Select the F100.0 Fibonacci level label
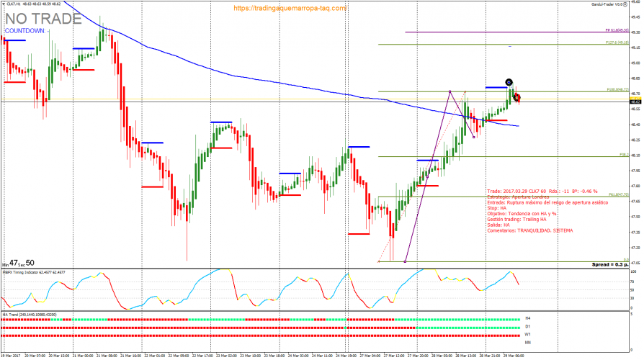Screen dimensions: 644x360 618,90
